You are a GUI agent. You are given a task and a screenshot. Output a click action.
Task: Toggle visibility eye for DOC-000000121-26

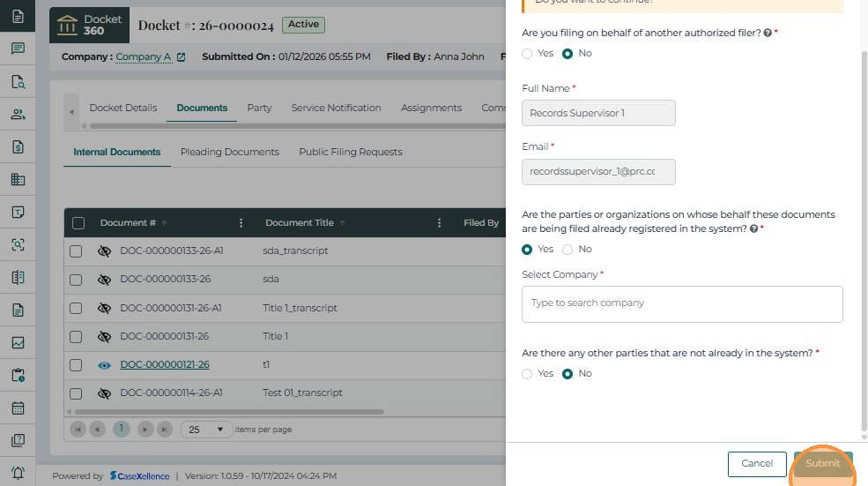point(104,365)
